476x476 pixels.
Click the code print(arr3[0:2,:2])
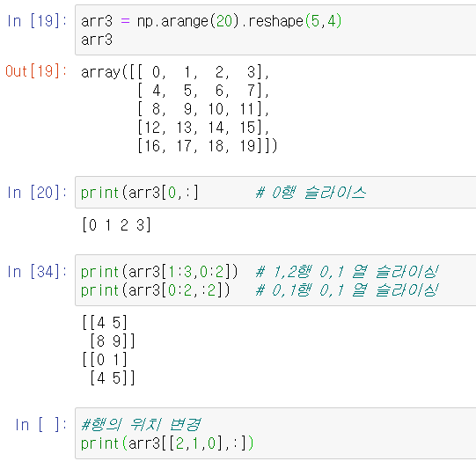pyautogui.click(x=156, y=290)
